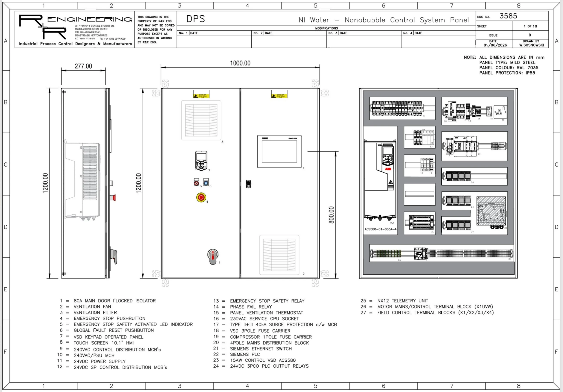Select the date 01/06/2026 field
The image size is (563, 392).
tap(495, 45)
